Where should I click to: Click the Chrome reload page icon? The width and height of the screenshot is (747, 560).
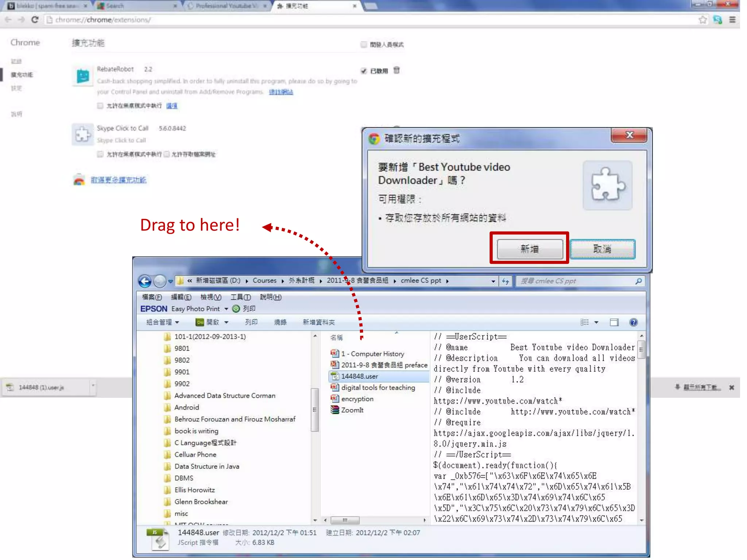35,20
